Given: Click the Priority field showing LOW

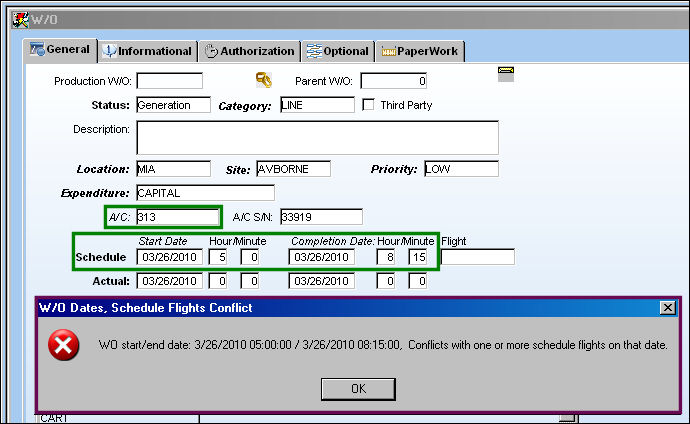Looking at the screenshot, I should [461, 169].
